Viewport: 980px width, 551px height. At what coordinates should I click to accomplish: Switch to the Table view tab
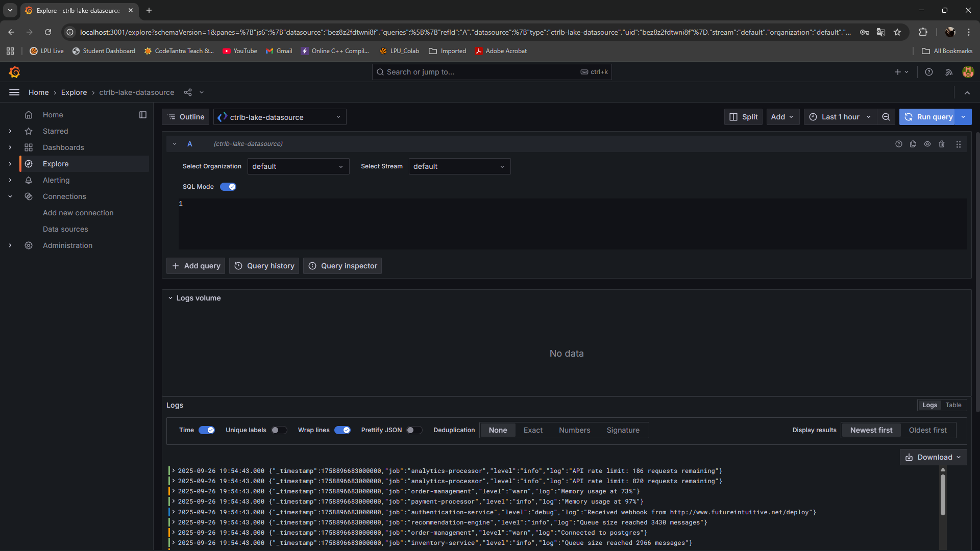tap(953, 405)
